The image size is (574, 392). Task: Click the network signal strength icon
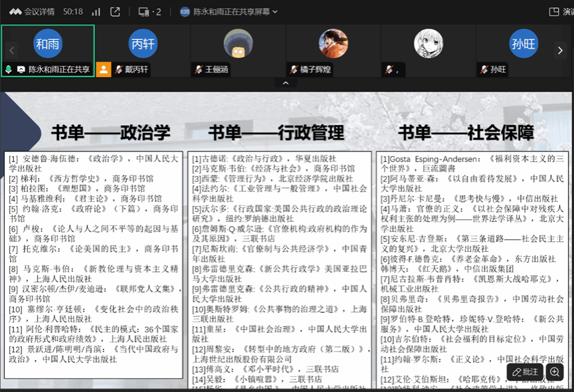96,11
